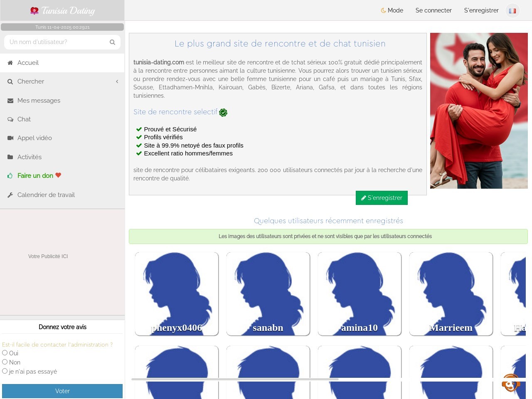532x399 pixels.
Task: Click the folder icon beside Activités
Action: [10, 157]
